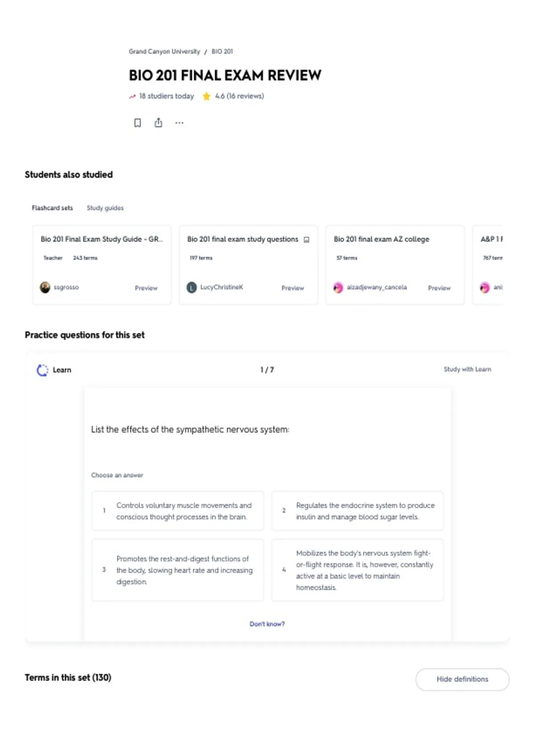The image size is (534, 756).
Task: Open the three-dot more options menu
Action: click(179, 123)
